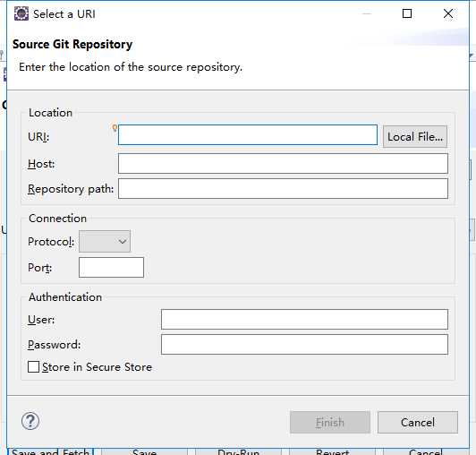Click Revert in the background window
Viewport: 476px width, 455px height.
[x=333, y=452]
